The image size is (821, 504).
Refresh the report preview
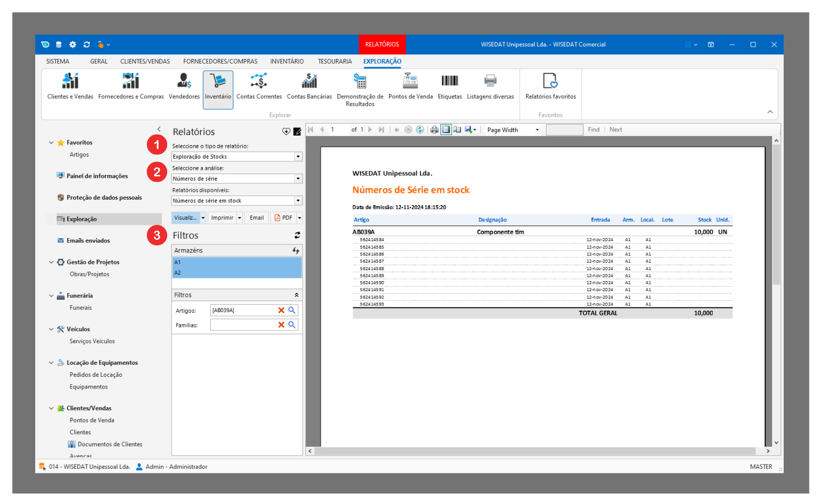420,130
